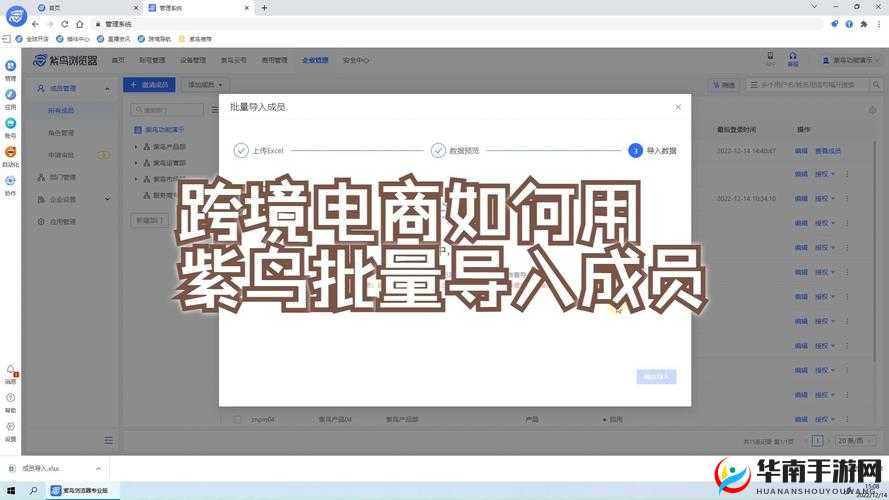Click 编辑 in the 2022-12-14 14:40:47 row
This screenshot has height=500, width=889.
coord(801,151)
